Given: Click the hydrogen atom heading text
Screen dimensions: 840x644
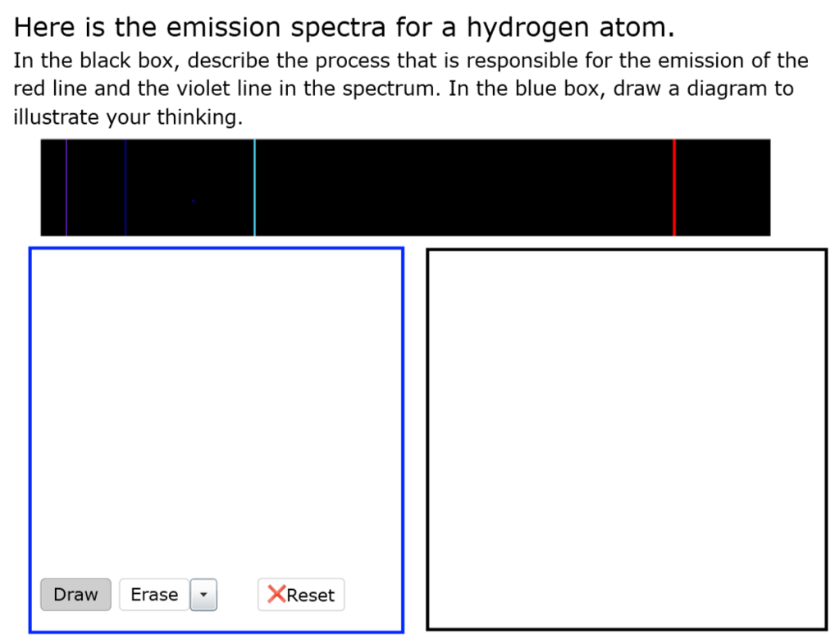Looking at the screenshot, I should pyautogui.click(x=345, y=26).
